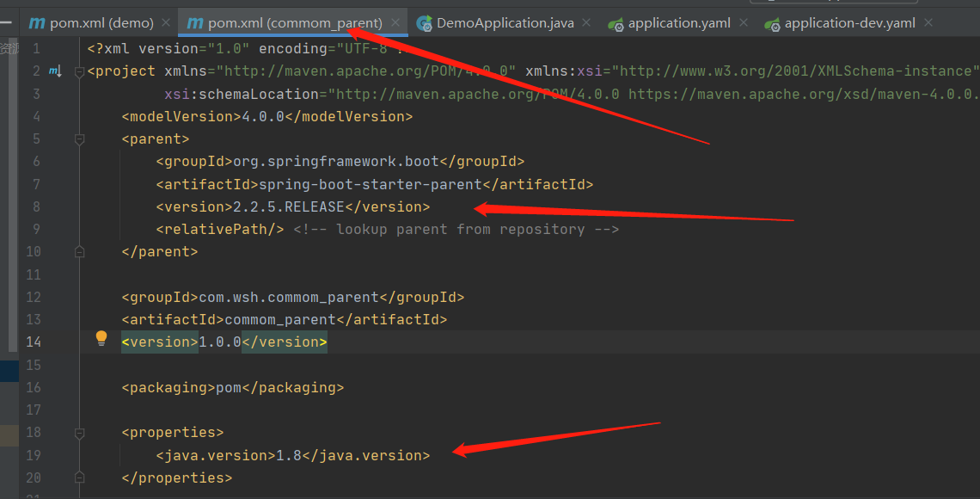
Task: Open the application.yaml tab
Action: click(x=679, y=23)
